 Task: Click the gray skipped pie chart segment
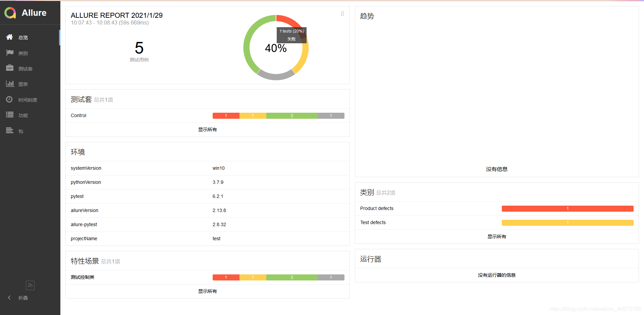276,77
